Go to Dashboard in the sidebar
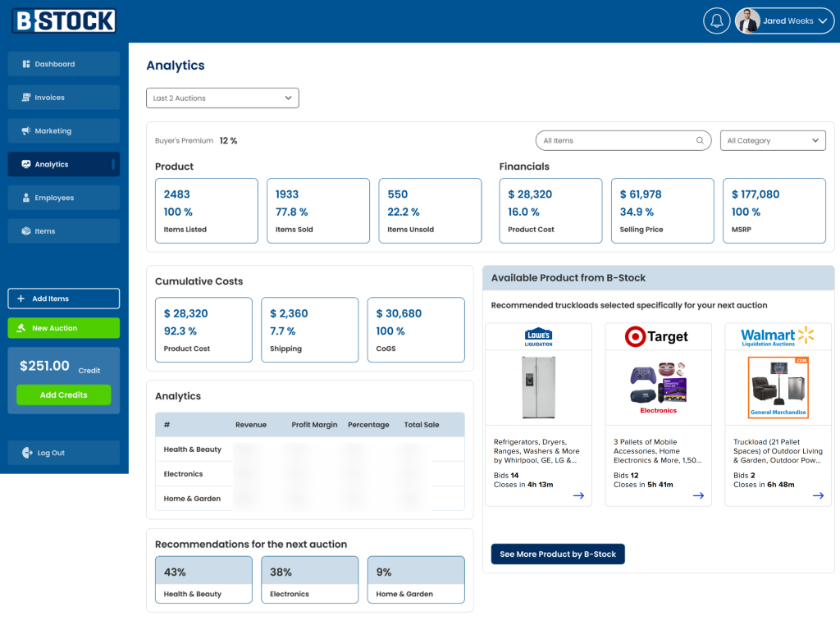Viewport: 840px width, 625px height. point(63,64)
